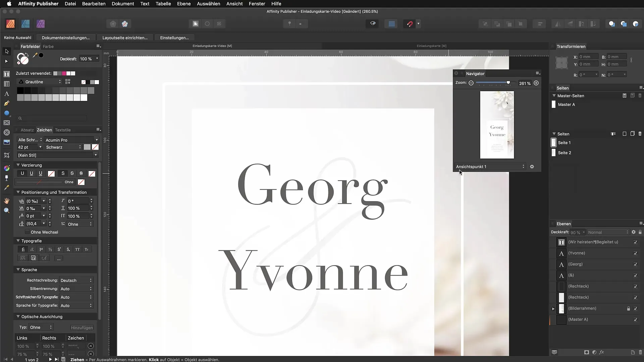Zoom out with Navigator minus button
The width and height of the screenshot is (644, 362).
click(471, 83)
